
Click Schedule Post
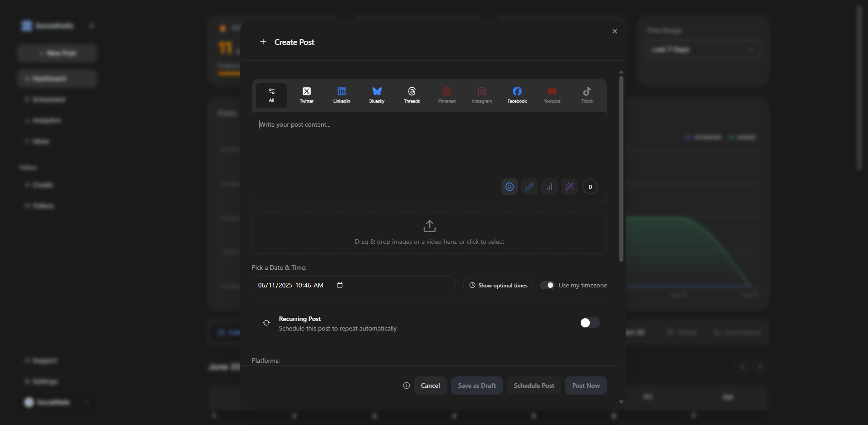point(534,385)
